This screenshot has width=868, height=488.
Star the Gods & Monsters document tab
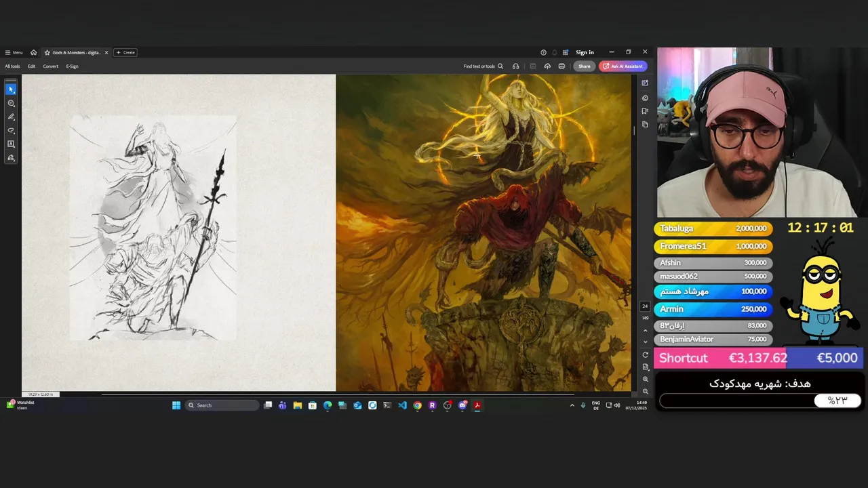click(x=47, y=52)
